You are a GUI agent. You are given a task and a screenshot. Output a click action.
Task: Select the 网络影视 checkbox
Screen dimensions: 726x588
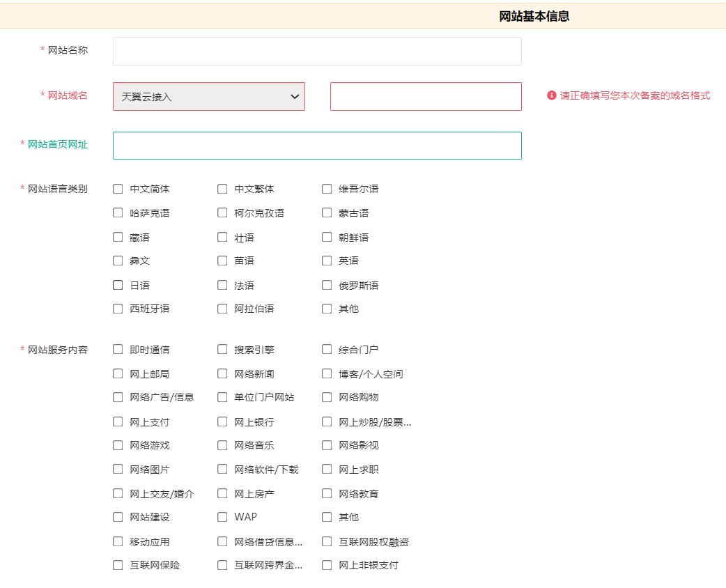coord(327,445)
